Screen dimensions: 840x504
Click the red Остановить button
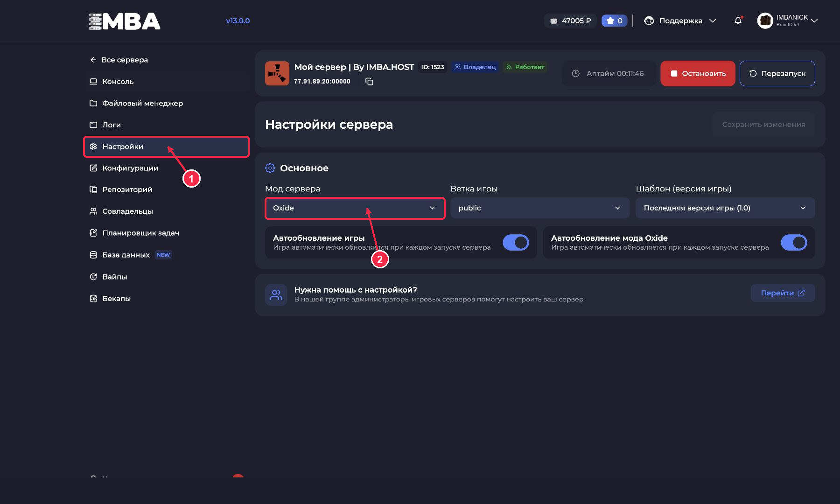pyautogui.click(x=698, y=73)
